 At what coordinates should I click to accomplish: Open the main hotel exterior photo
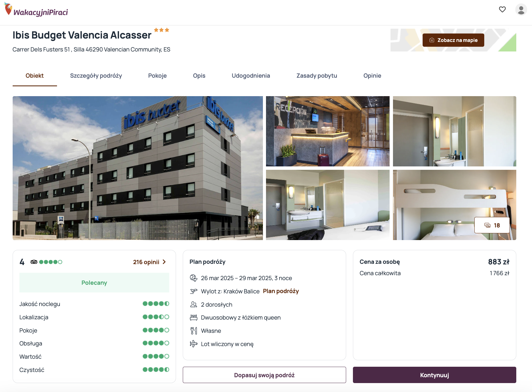point(138,168)
